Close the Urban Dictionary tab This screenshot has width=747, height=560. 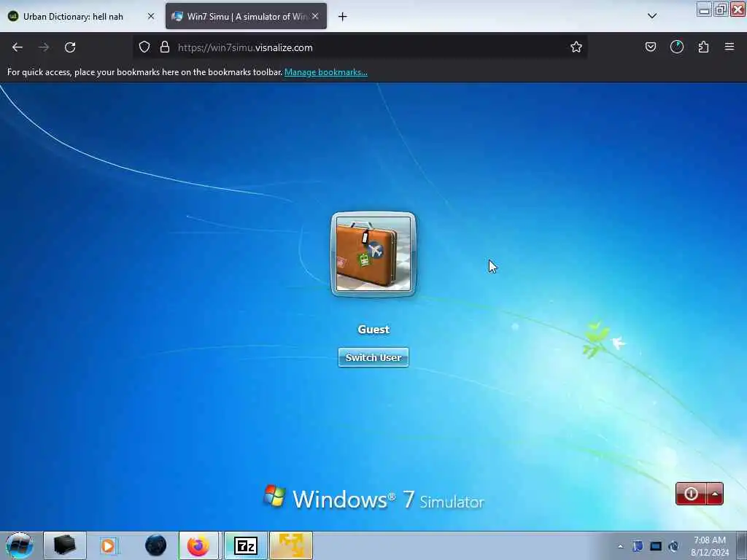(x=151, y=16)
